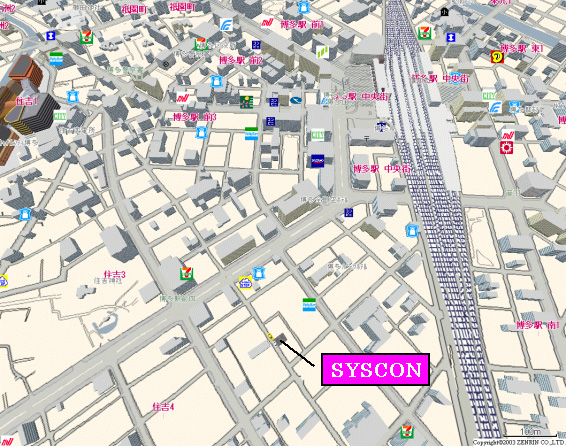Click the black school symbol icon

click(444, 12)
